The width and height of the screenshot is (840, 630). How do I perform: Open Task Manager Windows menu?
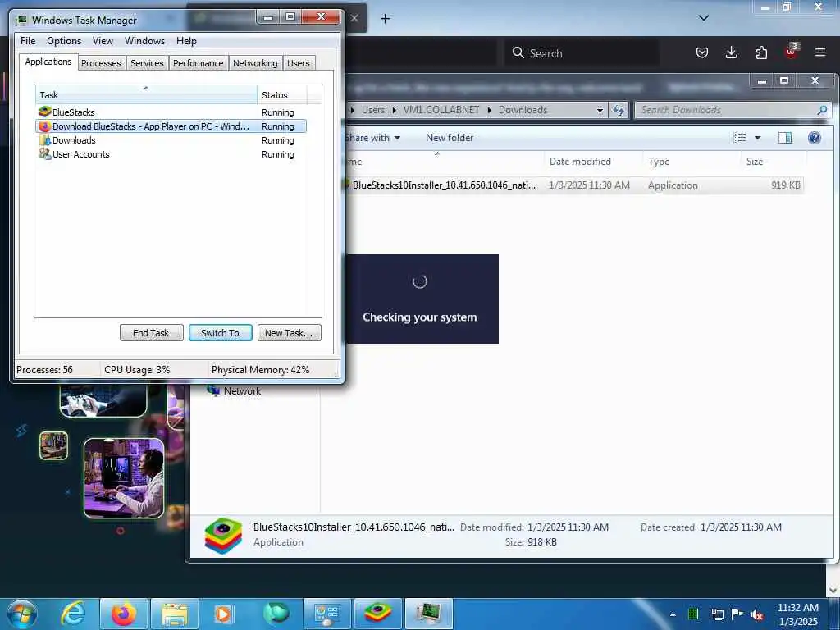144,41
